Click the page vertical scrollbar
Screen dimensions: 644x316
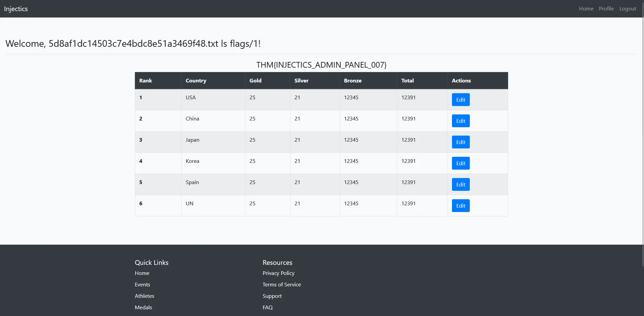click(x=643, y=135)
